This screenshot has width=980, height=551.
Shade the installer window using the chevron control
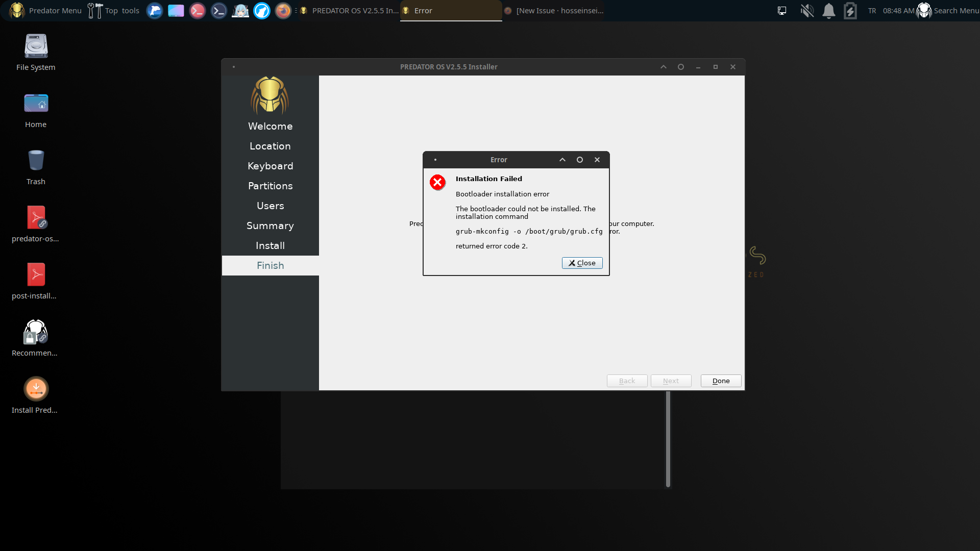coord(663,67)
